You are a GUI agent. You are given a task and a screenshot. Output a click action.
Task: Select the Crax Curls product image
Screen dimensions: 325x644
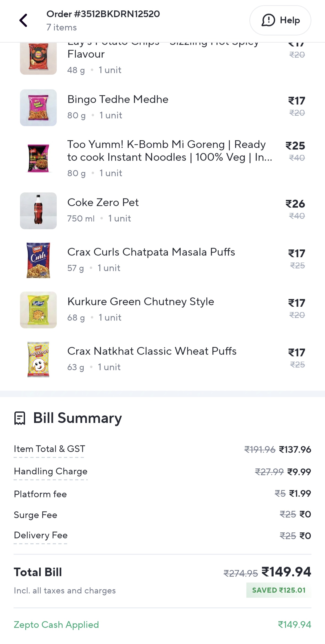[x=38, y=260]
